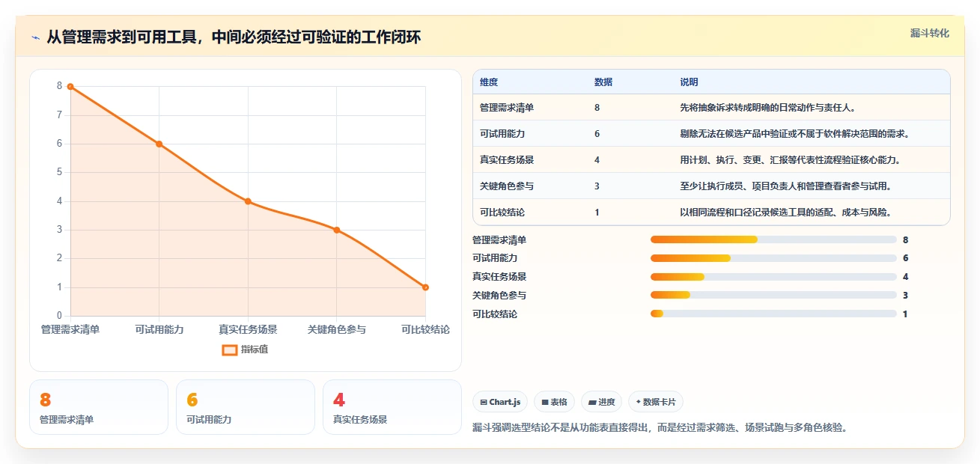
Task: Click the 4 真实任务场景 data card
Action: tap(392, 407)
